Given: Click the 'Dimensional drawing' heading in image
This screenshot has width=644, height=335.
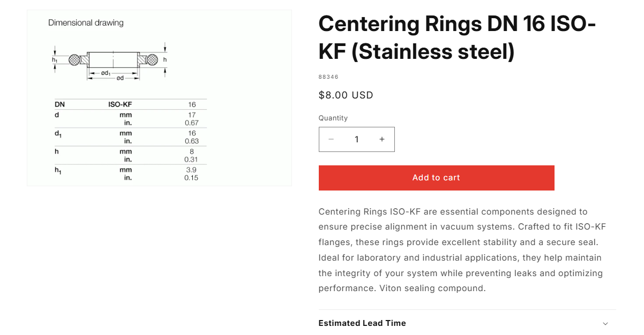Looking at the screenshot, I should point(86,22).
